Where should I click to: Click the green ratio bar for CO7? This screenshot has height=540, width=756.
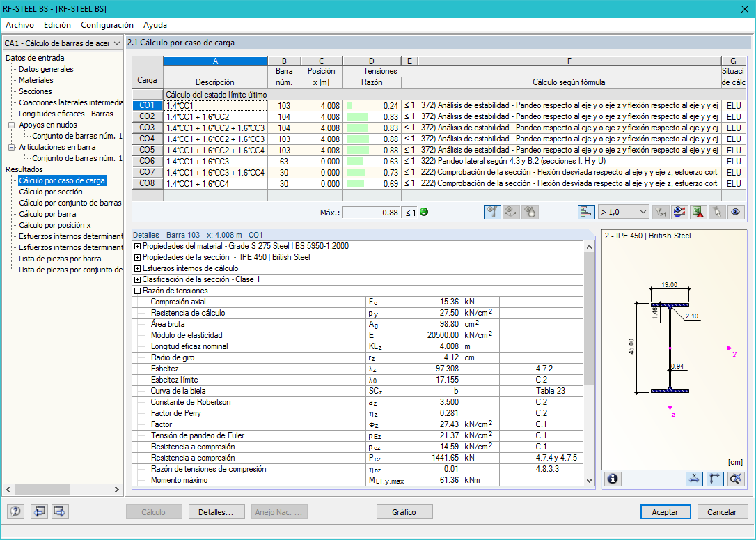pyautogui.click(x=356, y=172)
